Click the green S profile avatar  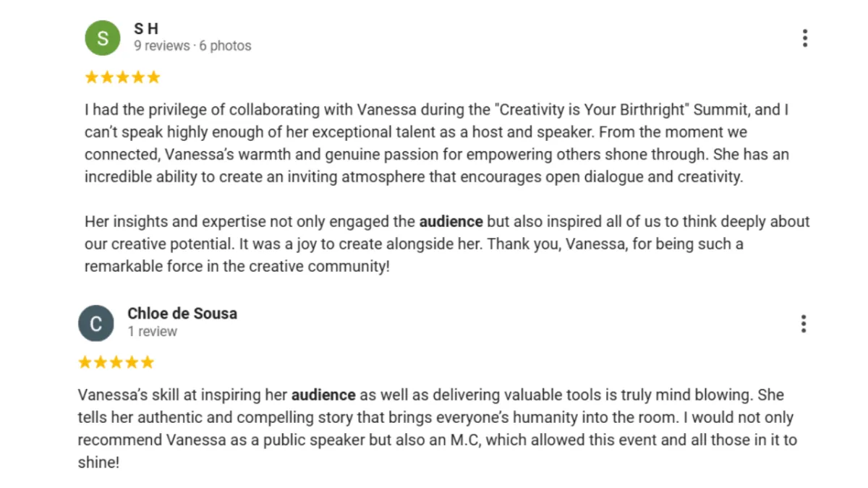103,38
